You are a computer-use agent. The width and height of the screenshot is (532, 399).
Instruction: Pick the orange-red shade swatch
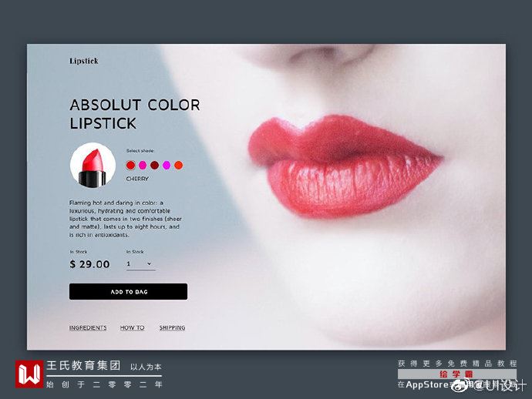click(178, 165)
